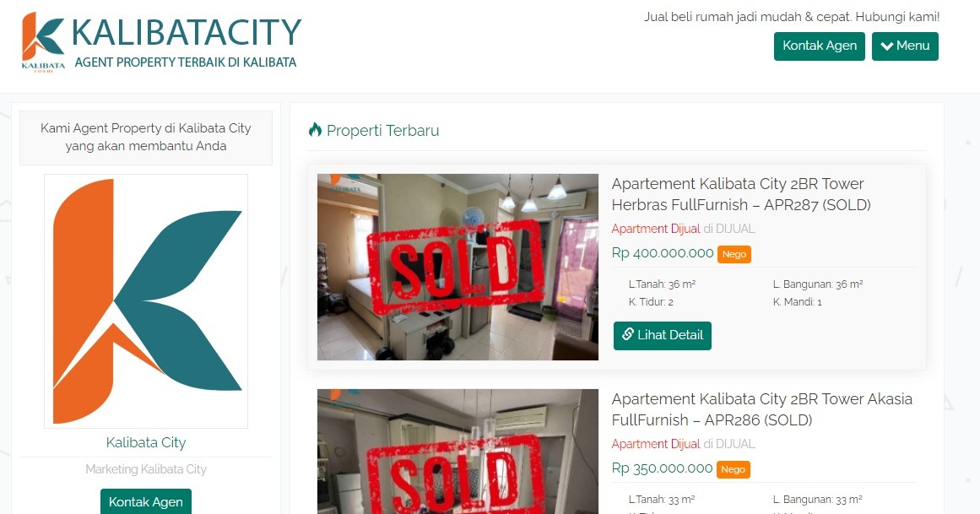This screenshot has height=514, width=980.
Task: Click the chevron icon on the Menu button
Action: point(886,46)
